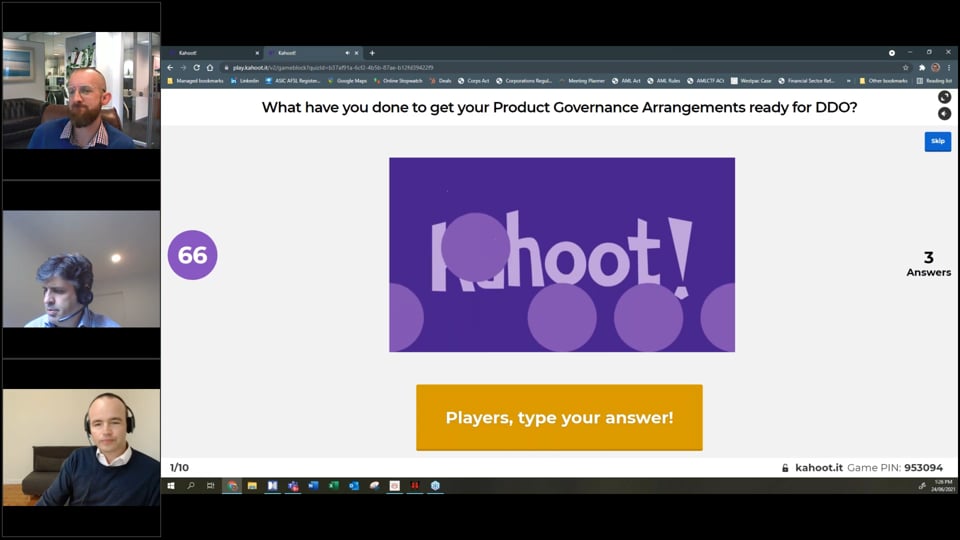Viewport: 960px width, 540px height.
Task: Open the Managed bookmarks folder
Action: 196,80
